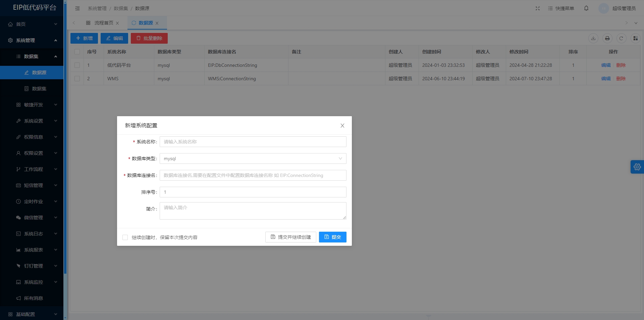644x320 pixels.
Task: Enable 继续创建时，保留本次提交内容 checkbox
Action: coord(125,237)
